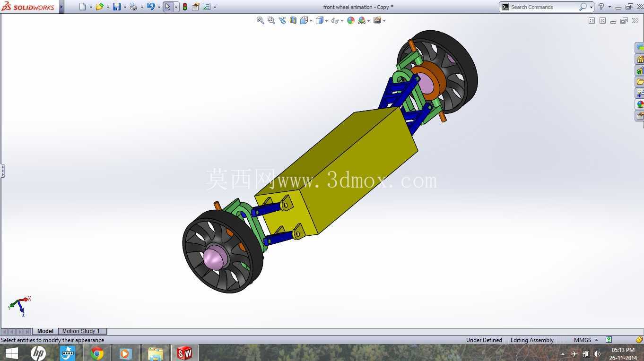Click the left panel expand view button
The width and height of the screenshot is (644, 361).
592,21
